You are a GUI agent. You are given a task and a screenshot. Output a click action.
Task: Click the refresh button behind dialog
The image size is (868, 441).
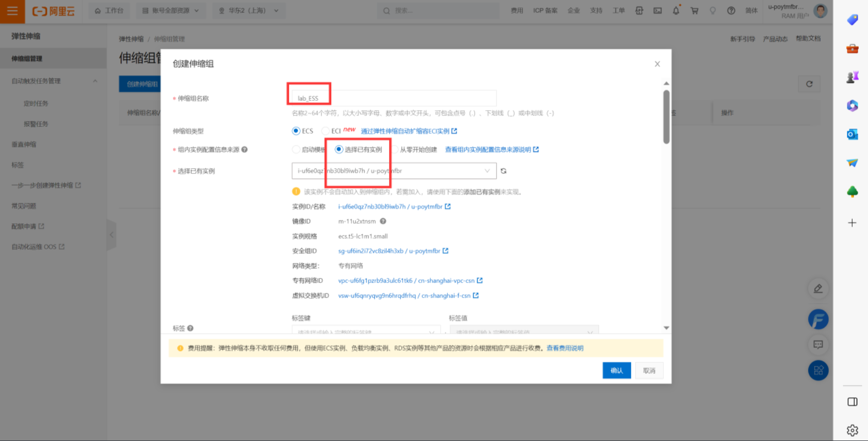[x=809, y=84]
